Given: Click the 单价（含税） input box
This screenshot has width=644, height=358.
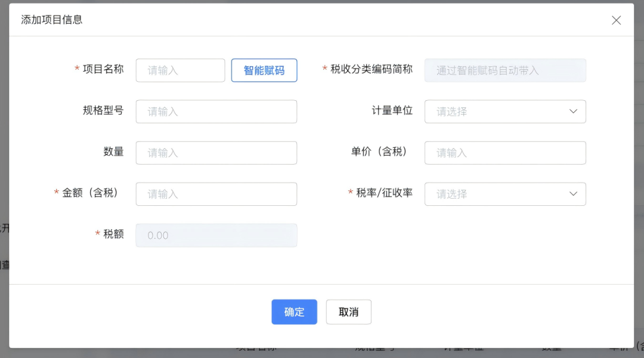Looking at the screenshot, I should [504, 153].
